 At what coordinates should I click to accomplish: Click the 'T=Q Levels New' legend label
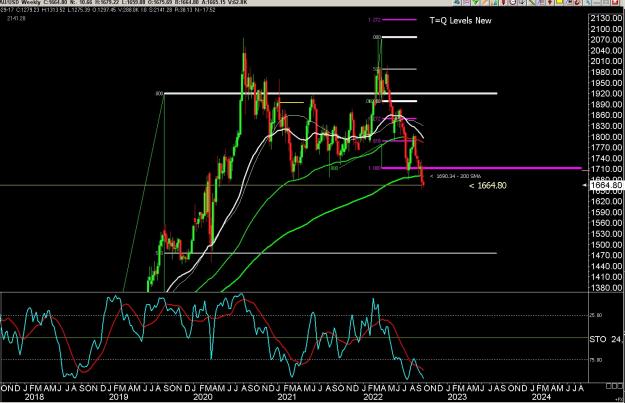point(460,20)
